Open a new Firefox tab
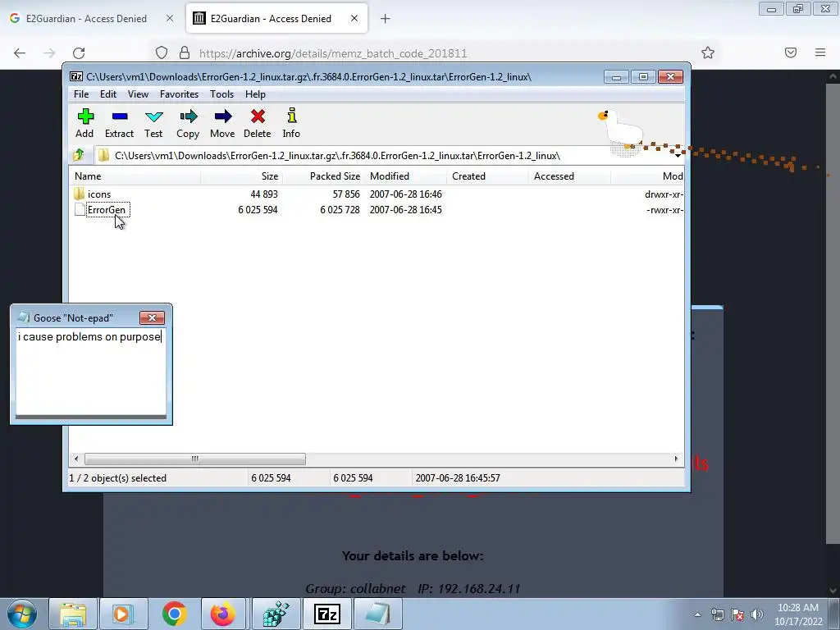This screenshot has width=840, height=630. click(x=386, y=19)
